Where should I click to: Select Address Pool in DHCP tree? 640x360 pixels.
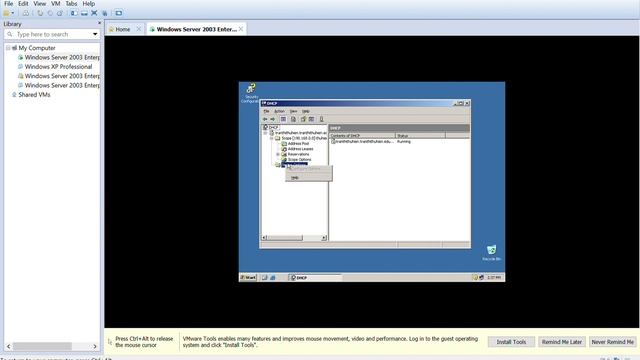[298, 144]
